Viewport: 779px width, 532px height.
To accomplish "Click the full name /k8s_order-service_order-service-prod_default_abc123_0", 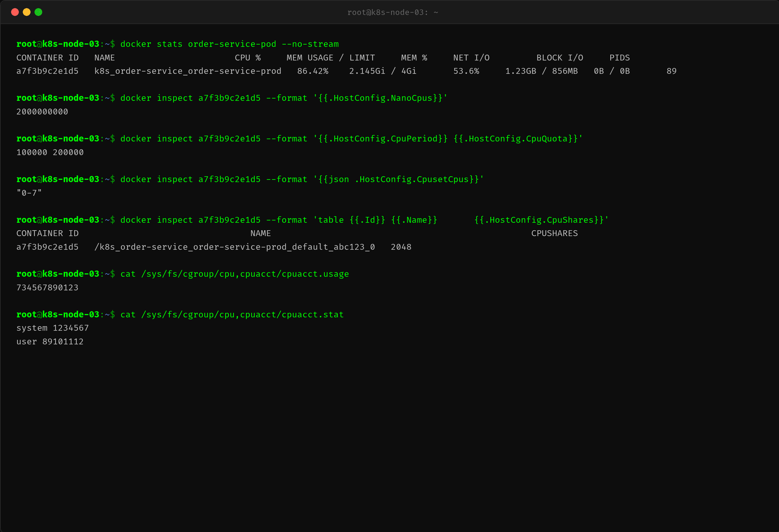I will tap(235, 247).
